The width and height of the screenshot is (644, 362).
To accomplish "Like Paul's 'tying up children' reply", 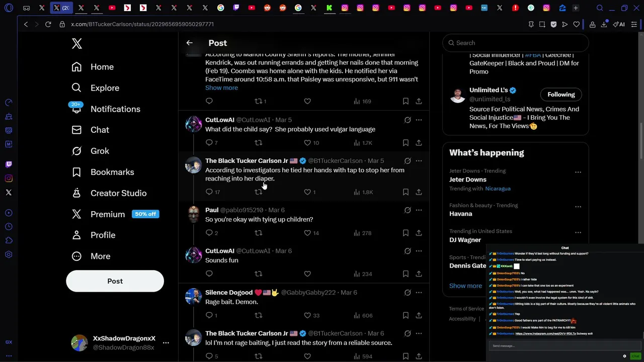I will pyautogui.click(x=307, y=233).
